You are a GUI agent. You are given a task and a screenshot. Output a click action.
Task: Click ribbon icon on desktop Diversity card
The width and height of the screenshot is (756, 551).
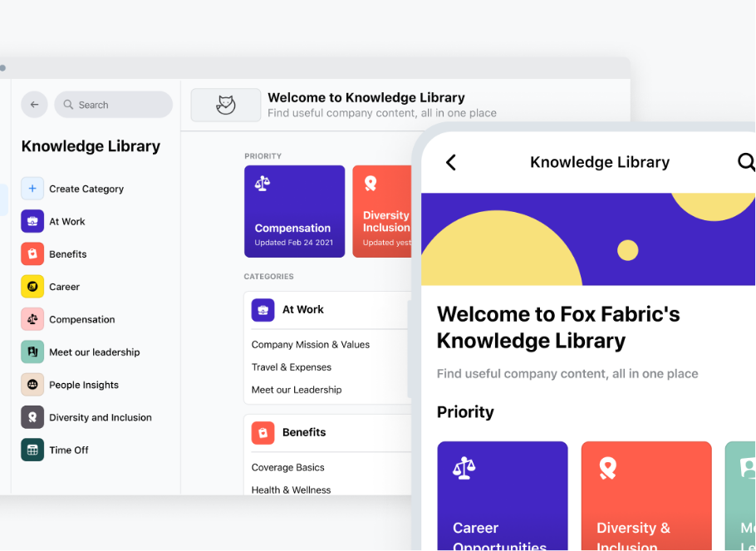click(x=371, y=184)
